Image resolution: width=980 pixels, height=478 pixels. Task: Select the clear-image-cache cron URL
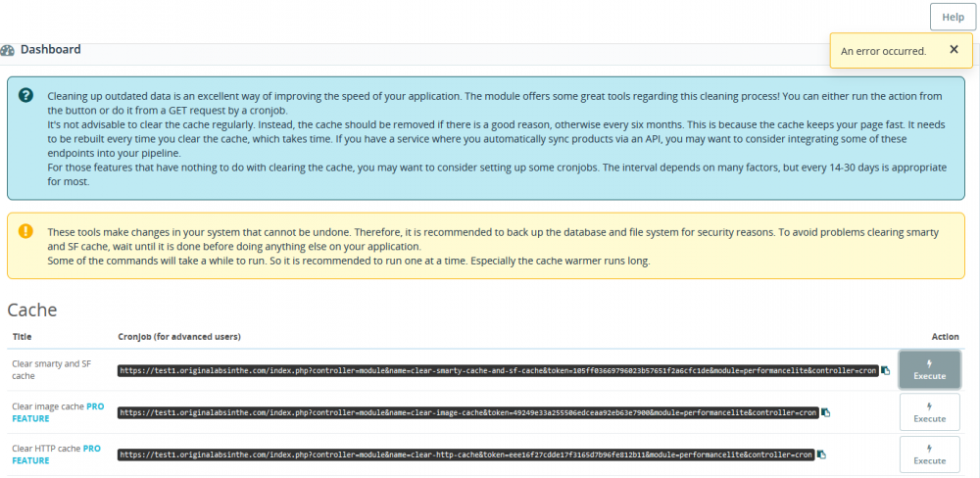pos(468,412)
